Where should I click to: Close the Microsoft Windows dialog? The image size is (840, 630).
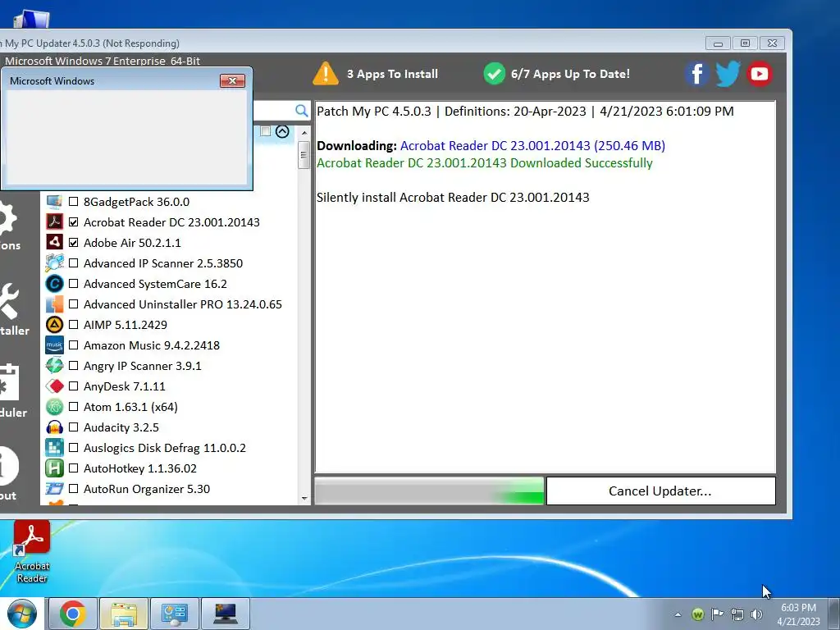tap(232, 81)
